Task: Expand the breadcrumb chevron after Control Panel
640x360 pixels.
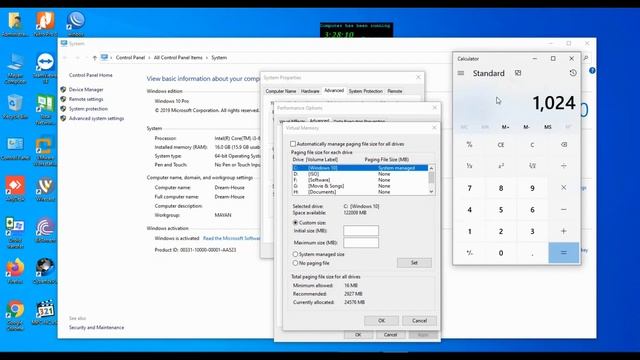Action: coord(149,58)
